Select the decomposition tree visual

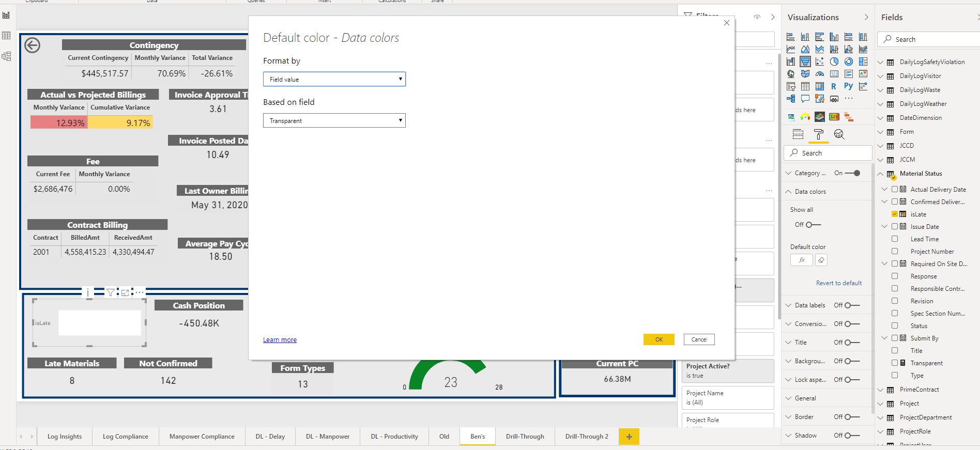(x=791, y=99)
